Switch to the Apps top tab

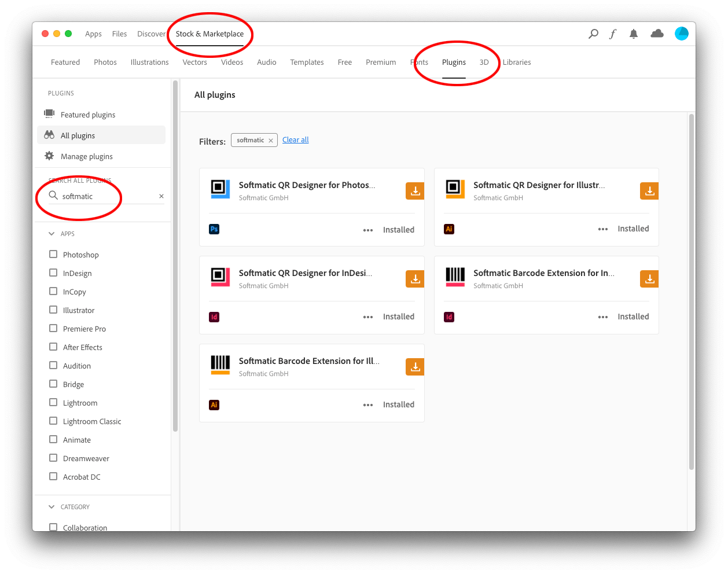click(x=93, y=34)
